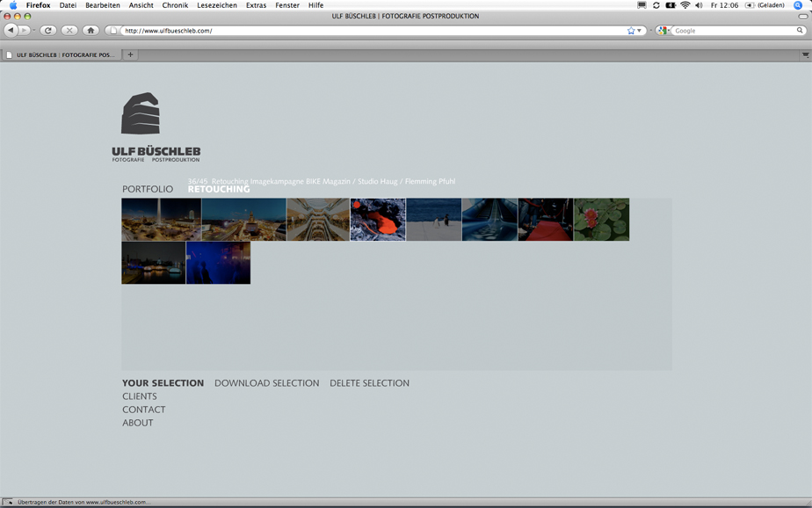This screenshot has width=812, height=508.
Task: Expand the search engine dropdown by Google icon
Action: pyautogui.click(x=663, y=31)
